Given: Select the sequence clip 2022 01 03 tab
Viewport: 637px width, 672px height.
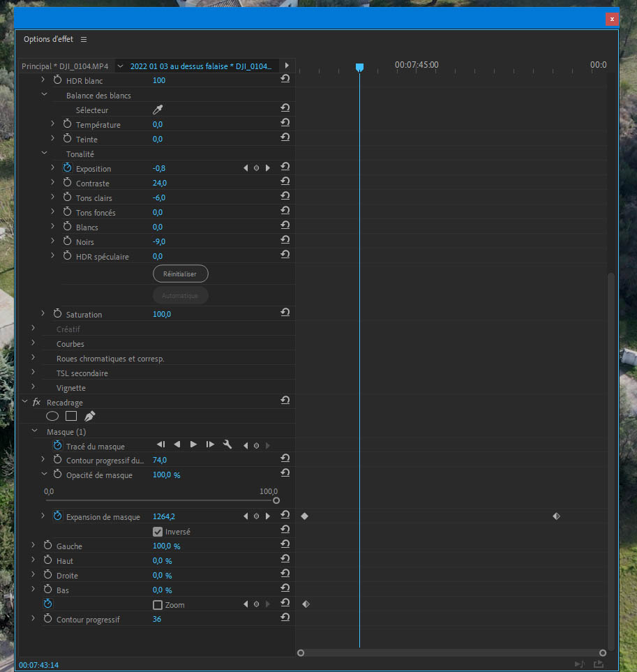Looking at the screenshot, I should coord(201,66).
